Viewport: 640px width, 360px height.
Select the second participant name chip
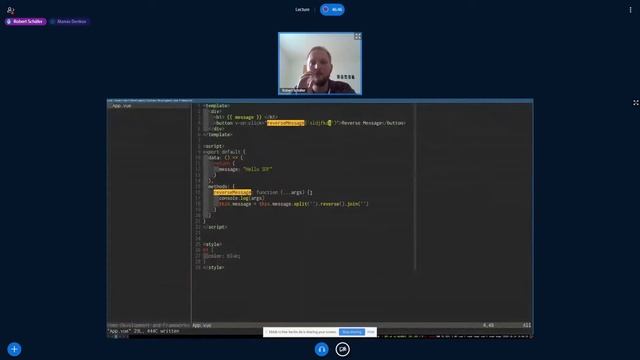pyautogui.click(x=69, y=22)
